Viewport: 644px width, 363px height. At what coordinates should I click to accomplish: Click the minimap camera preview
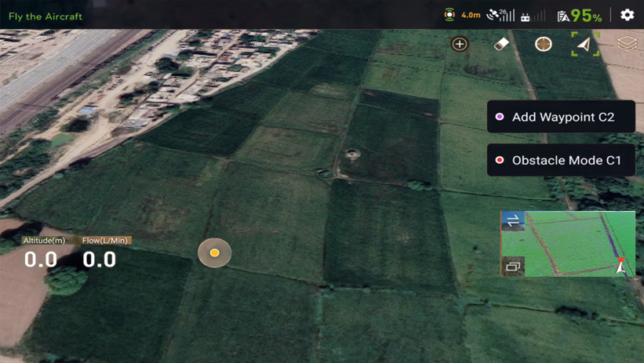573,243
